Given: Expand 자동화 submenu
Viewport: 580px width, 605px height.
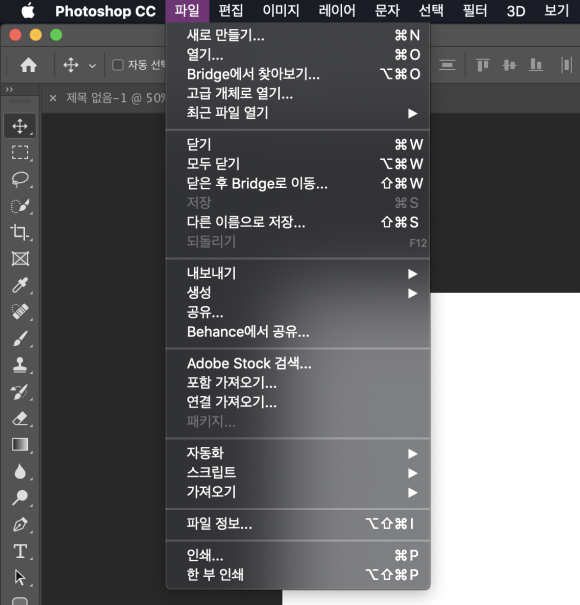Looking at the screenshot, I should [298, 453].
